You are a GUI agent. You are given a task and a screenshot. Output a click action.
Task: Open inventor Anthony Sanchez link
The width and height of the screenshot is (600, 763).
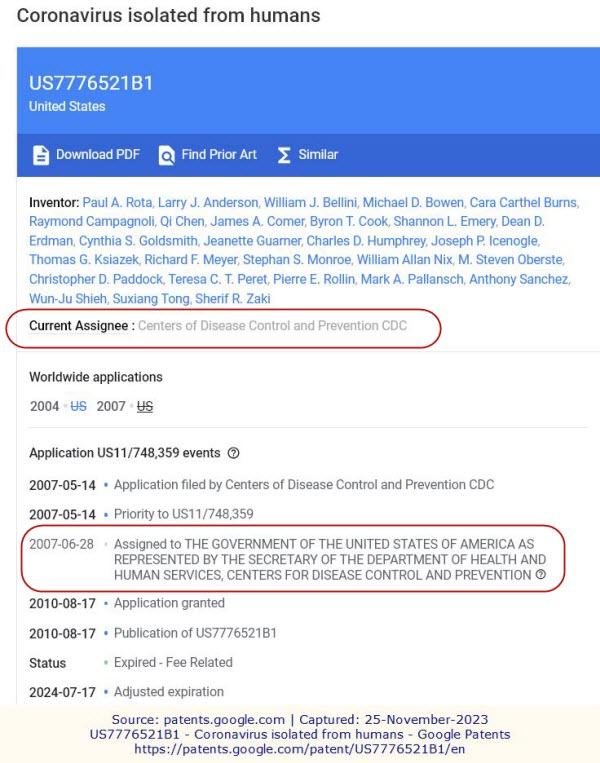519,279
